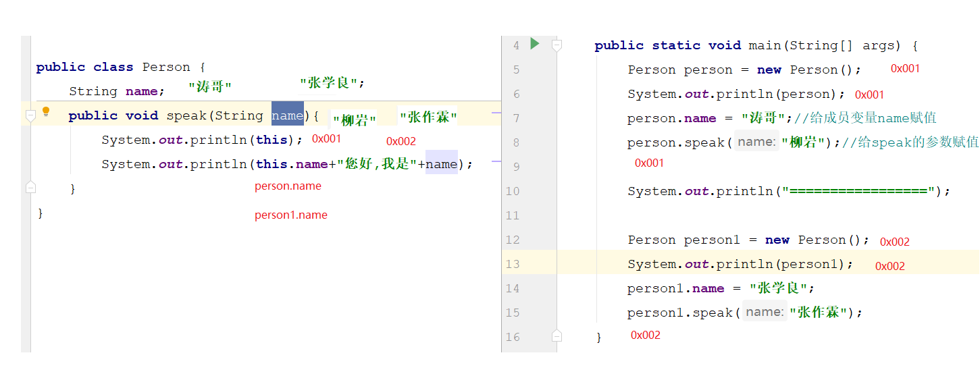Screen dimensions: 980x374
Task: Click 'main' in public static void main
Action: coord(765,45)
